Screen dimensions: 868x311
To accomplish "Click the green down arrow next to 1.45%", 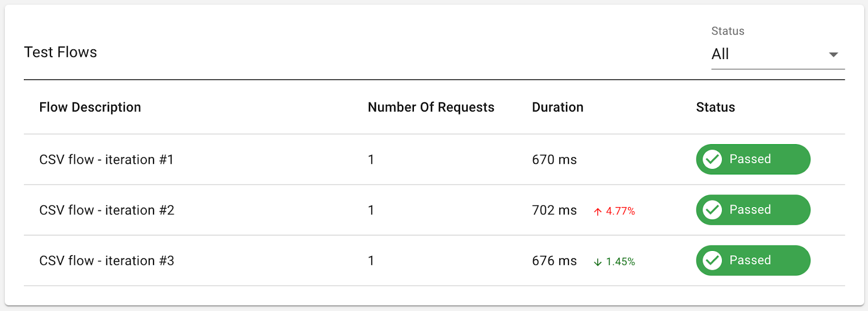I will click(598, 262).
